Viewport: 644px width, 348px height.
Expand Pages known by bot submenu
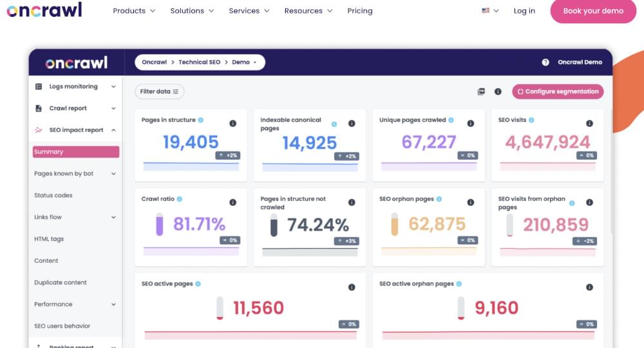click(113, 174)
